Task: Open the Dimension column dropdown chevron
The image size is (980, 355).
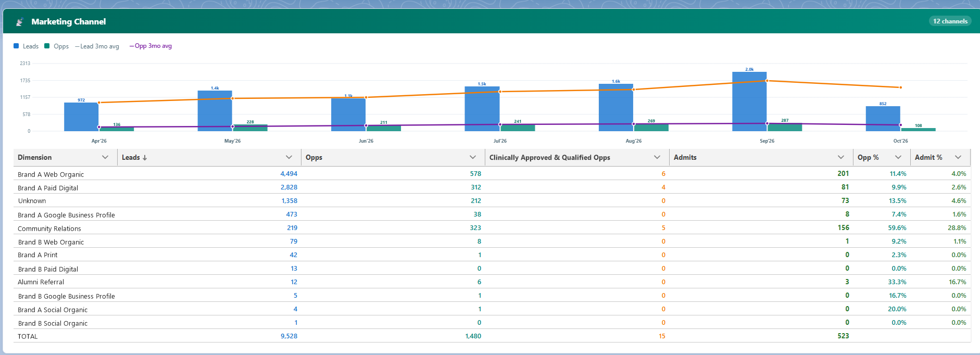Action: [x=105, y=157]
